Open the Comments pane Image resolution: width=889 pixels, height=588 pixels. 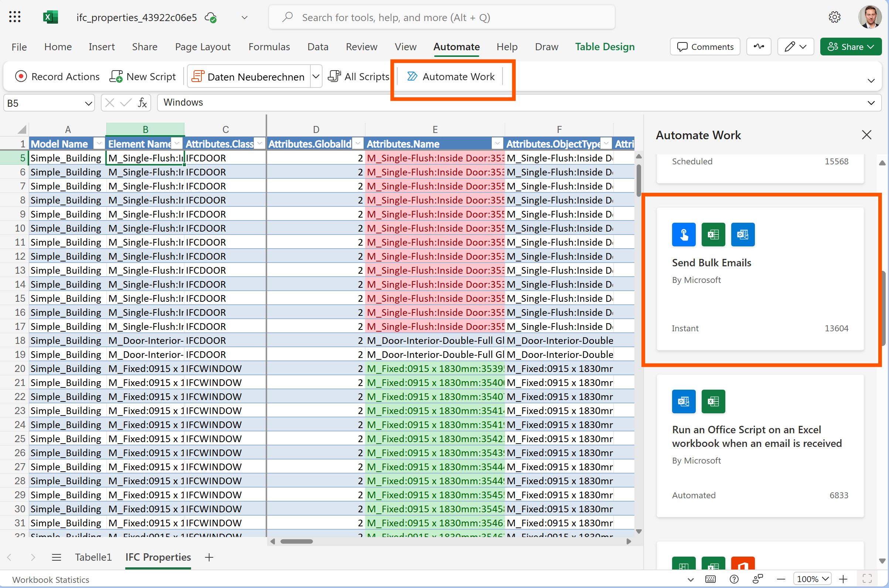tap(705, 47)
